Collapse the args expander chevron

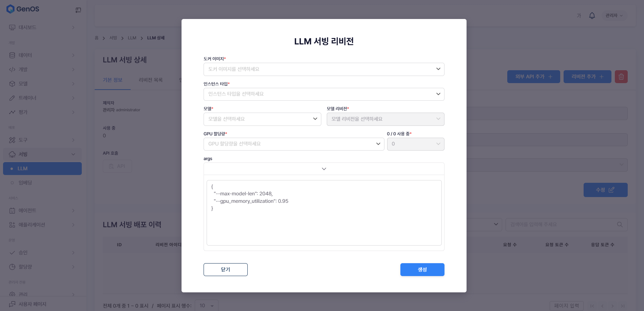tap(324, 169)
